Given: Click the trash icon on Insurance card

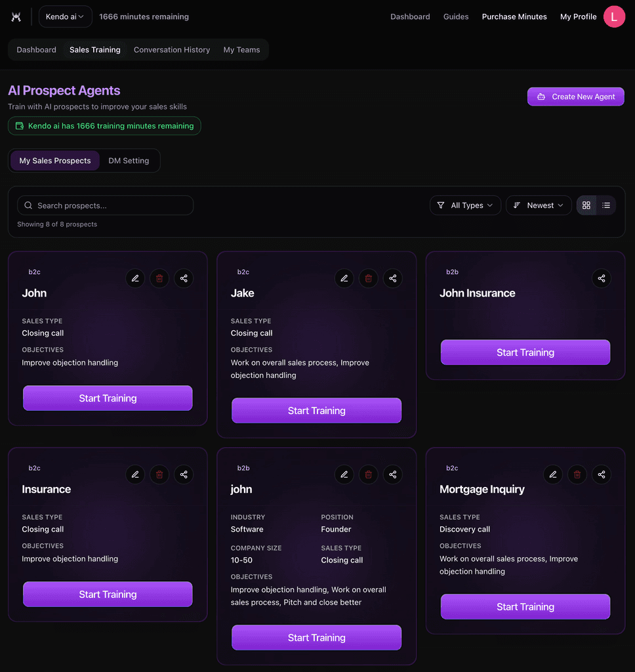Looking at the screenshot, I should pos(159,474).
